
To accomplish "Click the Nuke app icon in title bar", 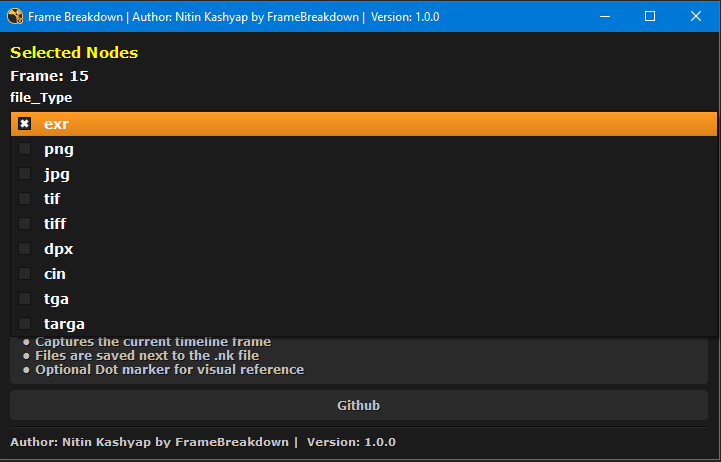I will tap(15, 16).
